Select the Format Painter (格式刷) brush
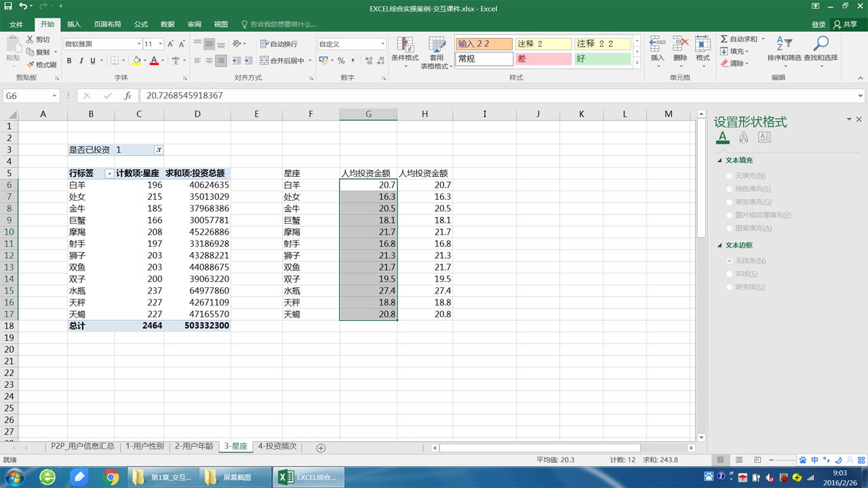 pos(30,64)
